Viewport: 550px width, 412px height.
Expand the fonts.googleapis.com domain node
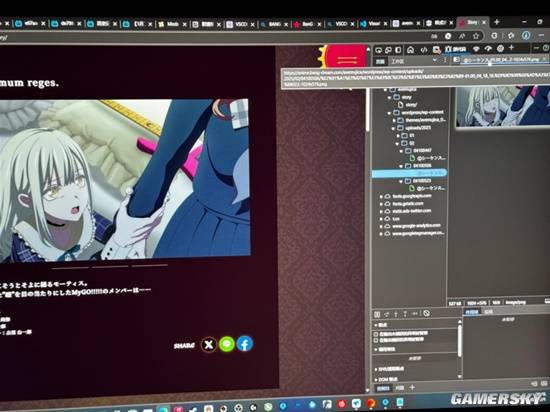point(381,196)
